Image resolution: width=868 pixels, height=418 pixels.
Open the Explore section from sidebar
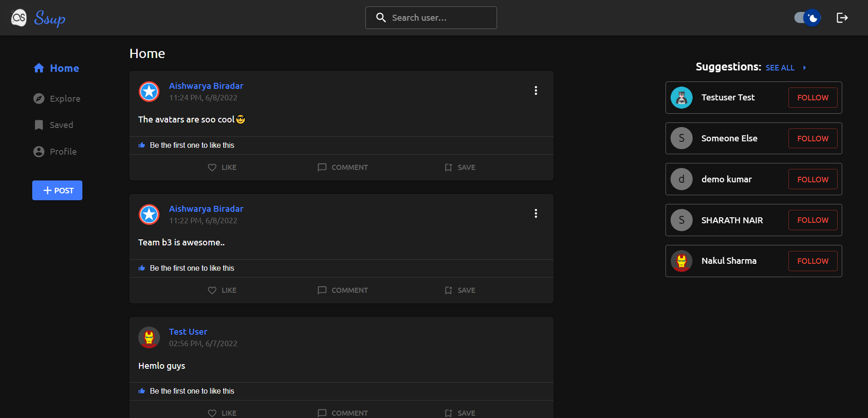pos(64,99)
